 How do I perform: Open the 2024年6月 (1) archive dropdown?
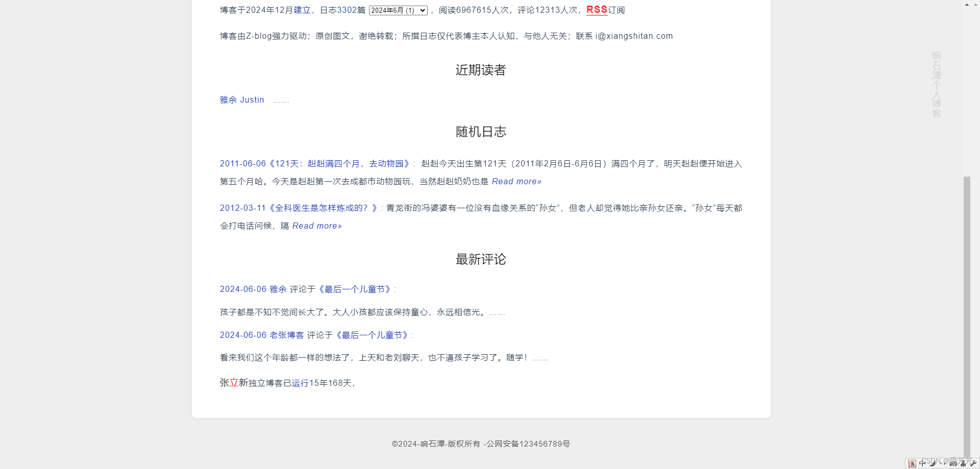tap(398, 10)
